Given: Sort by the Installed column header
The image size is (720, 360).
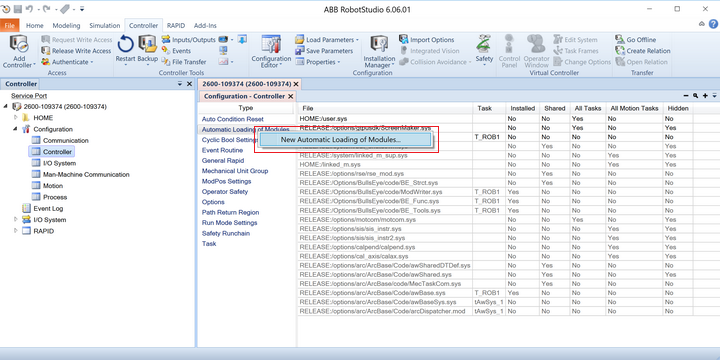Looking at the screenshot, I should [523, 108].
